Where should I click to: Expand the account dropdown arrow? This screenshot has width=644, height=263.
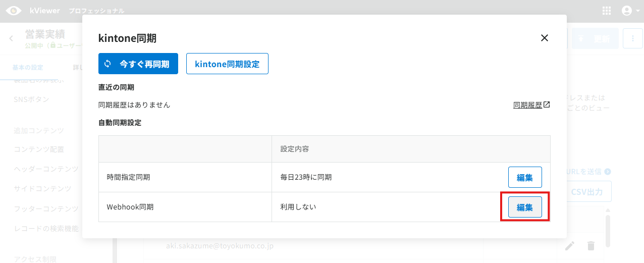coord(638,11)
